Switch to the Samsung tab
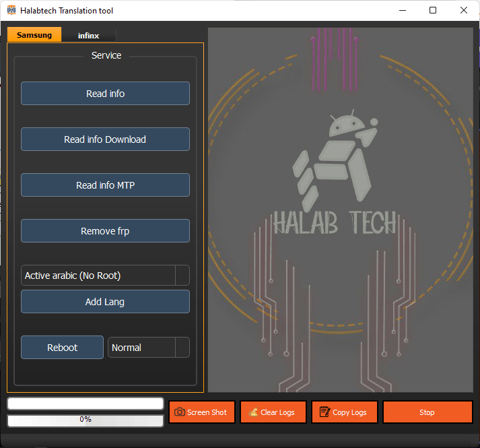The width and height of the screenshot is (480, 448). pos(34,35)
